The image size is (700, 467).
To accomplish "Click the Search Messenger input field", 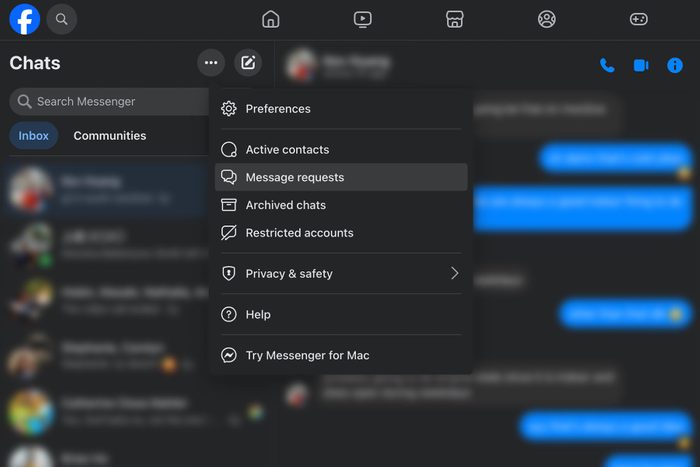I will tap(110, 101).
